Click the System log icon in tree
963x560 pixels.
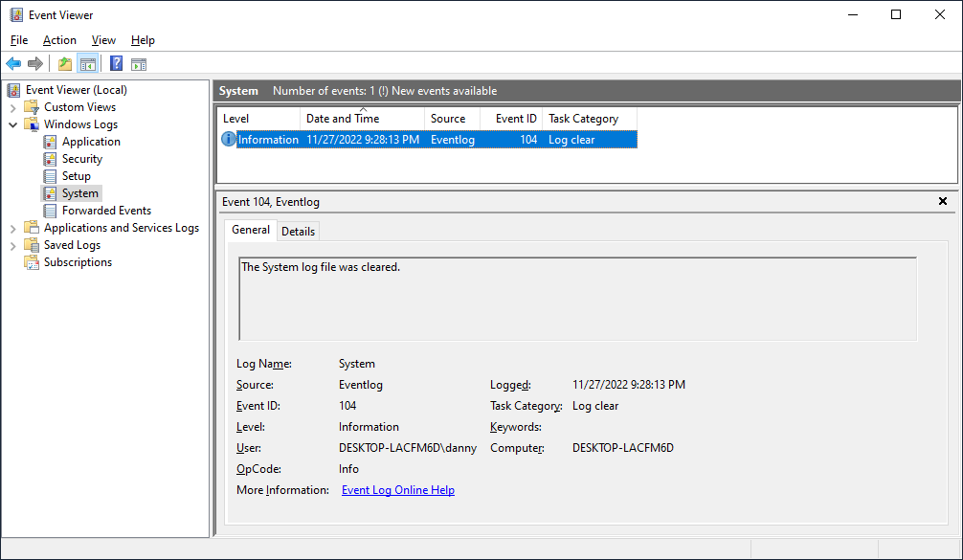tap(50, 193)
